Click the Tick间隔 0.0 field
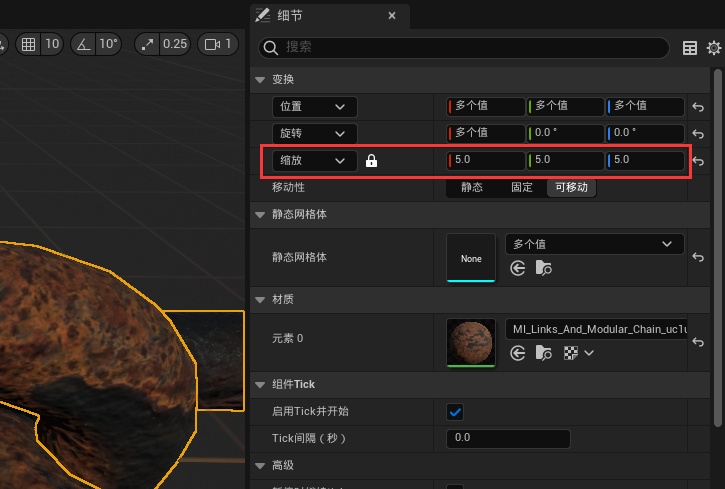The width and height of the screenshot is (725, 489). 508,438
